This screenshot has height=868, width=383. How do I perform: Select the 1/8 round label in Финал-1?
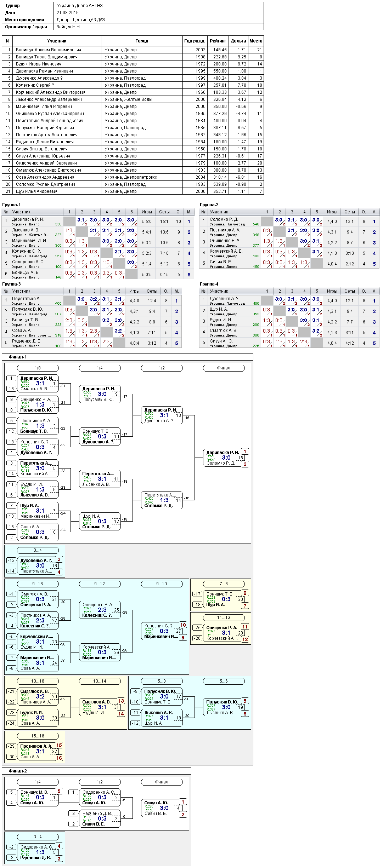point(38,368)
